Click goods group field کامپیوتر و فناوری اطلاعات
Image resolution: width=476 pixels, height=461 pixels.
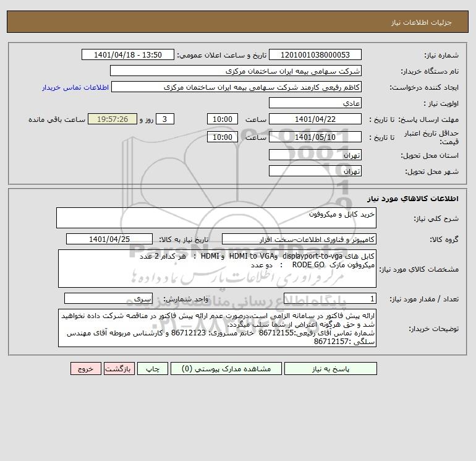coord(299,239)
